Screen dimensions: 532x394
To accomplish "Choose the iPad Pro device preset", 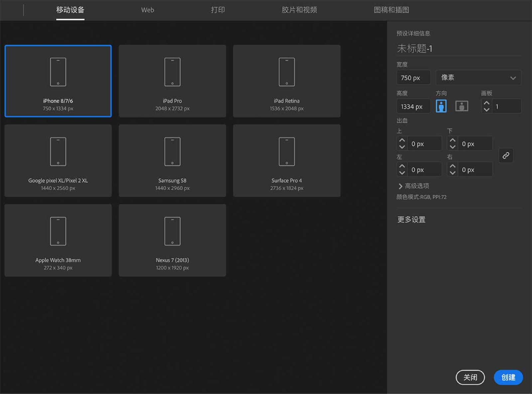I will [x=172, y=81].
